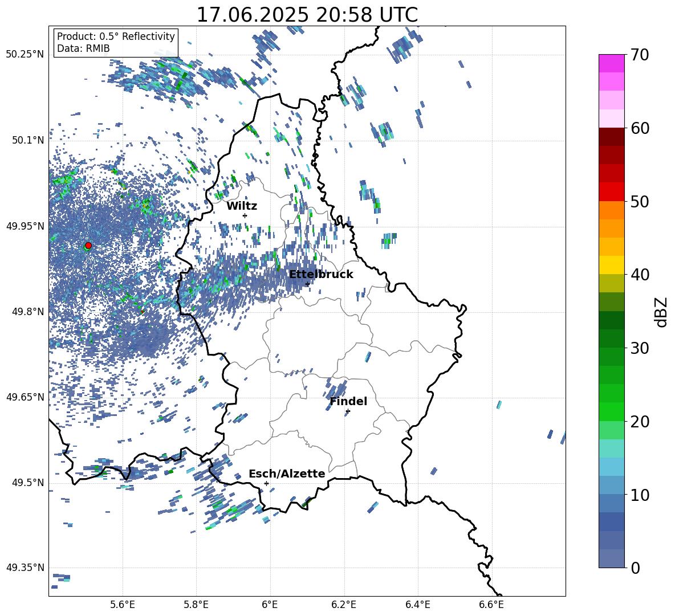
Task: Click the 20 tick on colorbar
Action: pos(640,421)
